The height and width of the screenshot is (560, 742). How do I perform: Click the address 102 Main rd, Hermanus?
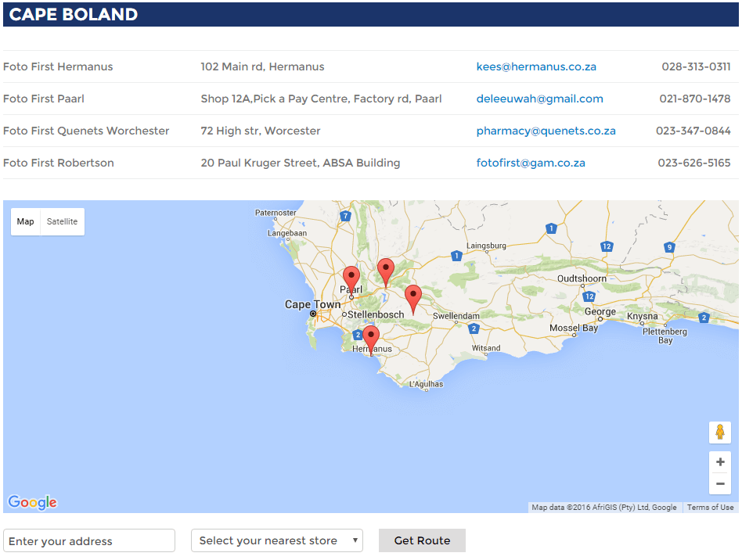pyautogui.click(x=262, y=66)
